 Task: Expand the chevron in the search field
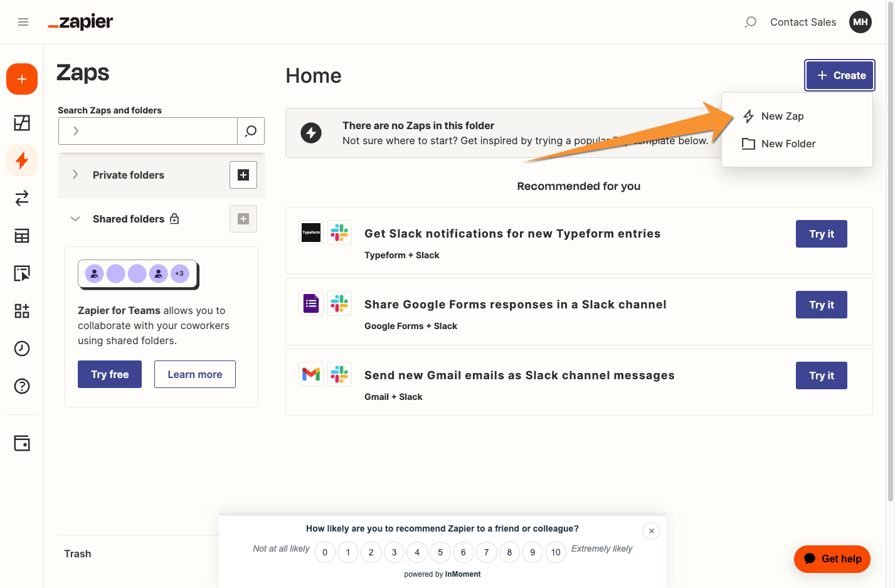point(76,131)
